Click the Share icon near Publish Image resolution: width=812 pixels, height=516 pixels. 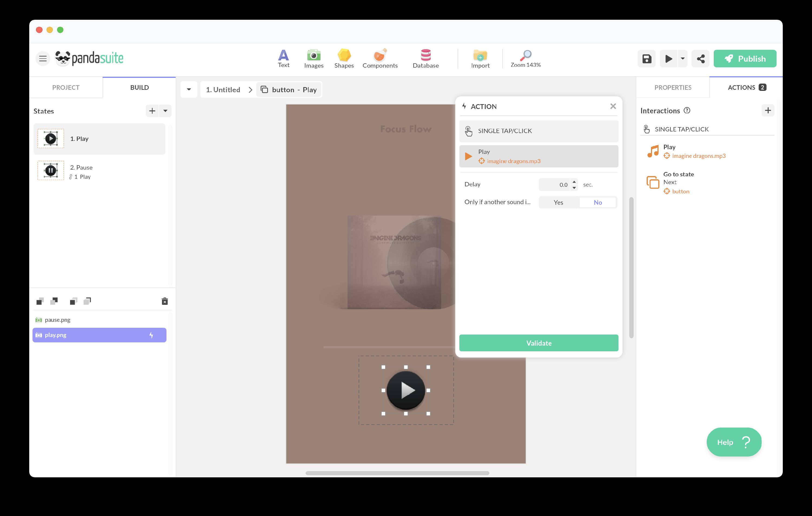[x=700, y=58]
